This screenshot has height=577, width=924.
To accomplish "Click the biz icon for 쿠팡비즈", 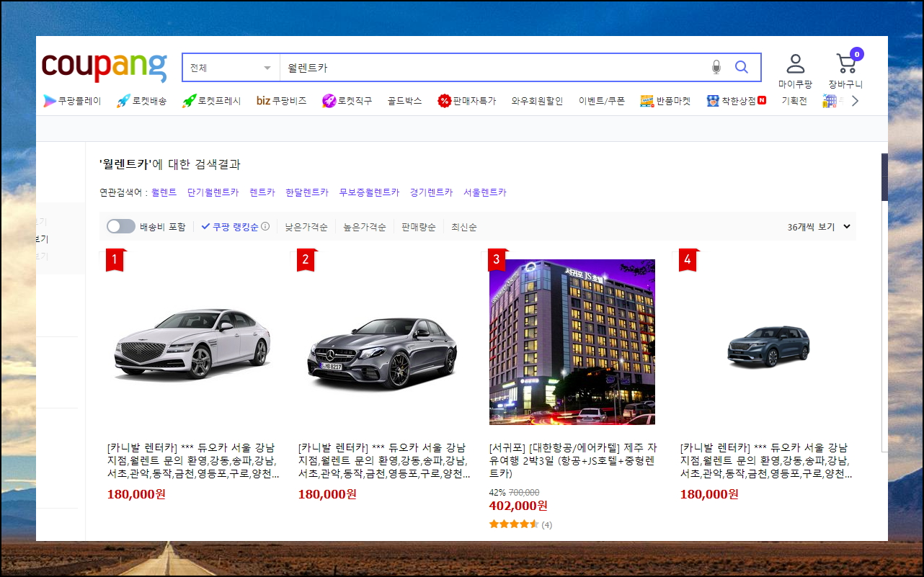I will point(263,101).
